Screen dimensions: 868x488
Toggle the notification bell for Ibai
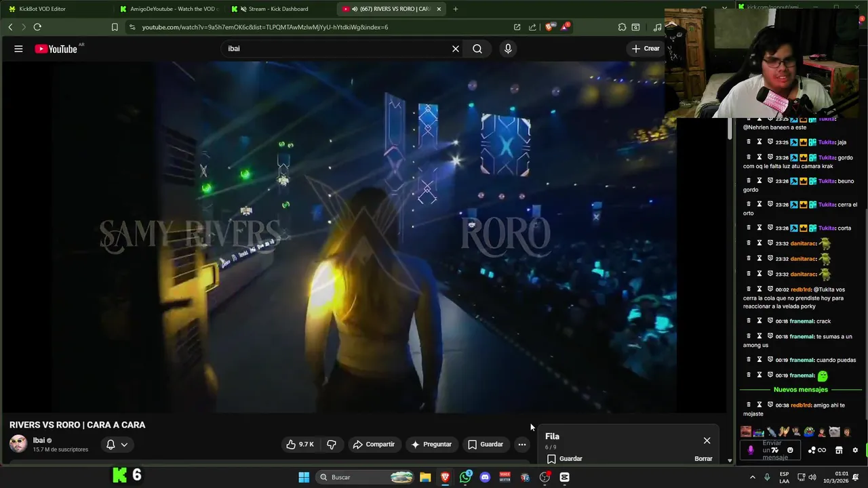[111, 445]
